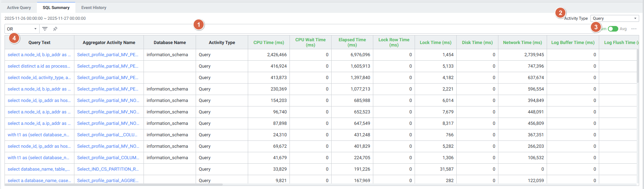Click the vertical scrollbar of the table
The height and width of the screenshot is (189, 644).
(x=637, y=66)
